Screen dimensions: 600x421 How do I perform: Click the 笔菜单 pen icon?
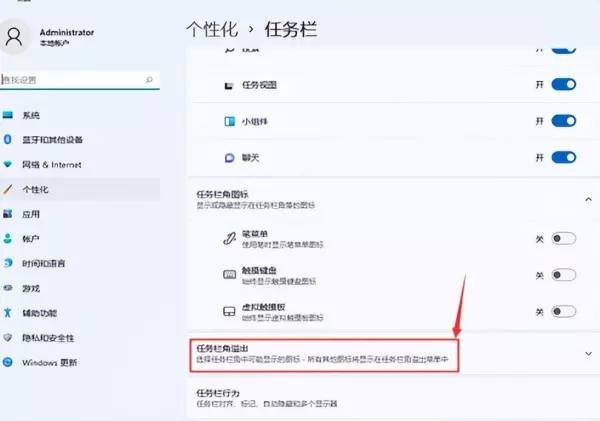point(229,238)
